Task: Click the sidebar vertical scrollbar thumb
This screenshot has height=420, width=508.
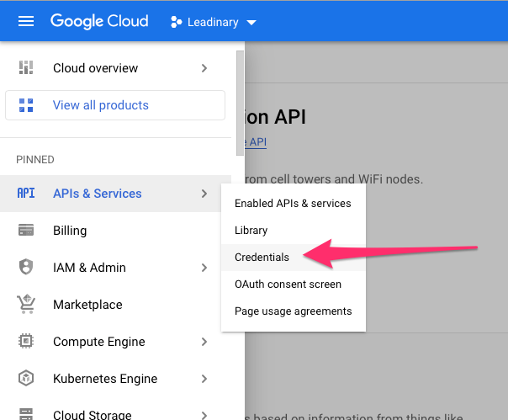Action: click(x=240, y=104)
